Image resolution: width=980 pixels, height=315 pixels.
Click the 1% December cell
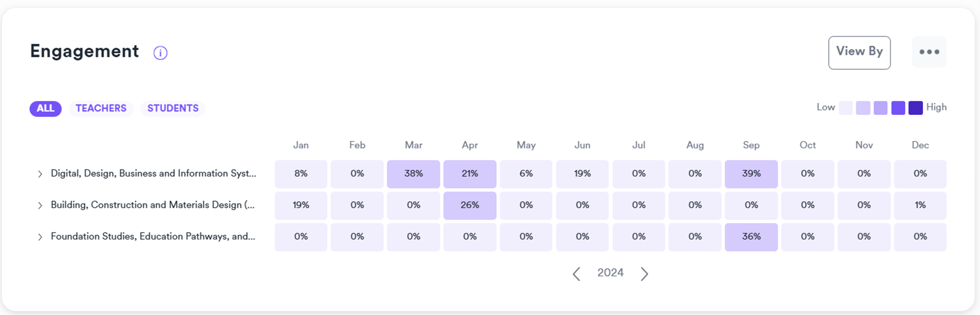click(x=920, y=205)
